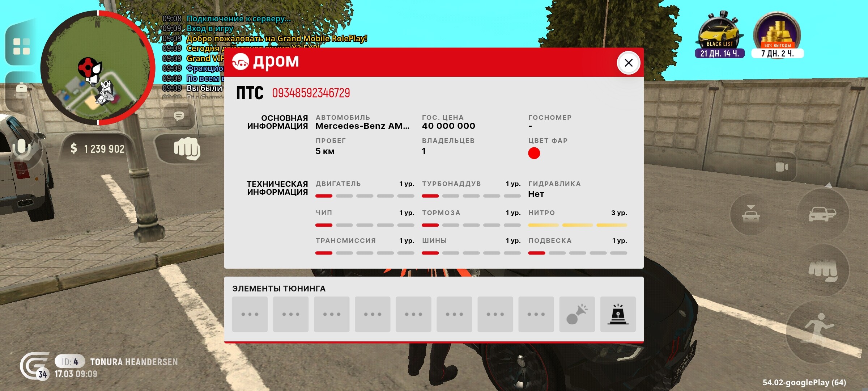This screenshot has width=868, height=391.
Task: Toggle the video camera view button
Action: (781, 167)
